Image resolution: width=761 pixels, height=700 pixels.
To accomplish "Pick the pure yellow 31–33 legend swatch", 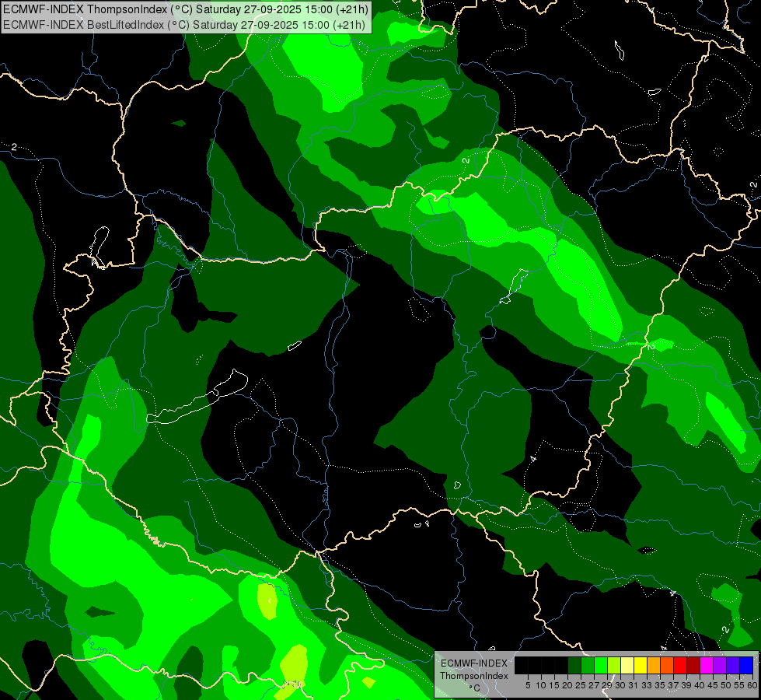I will (x=641, y=665).
